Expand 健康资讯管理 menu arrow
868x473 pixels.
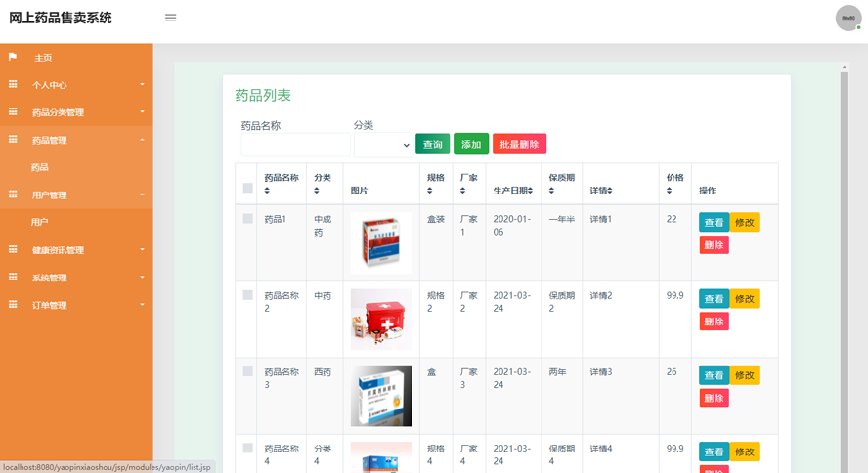click(x=143, y=249)
